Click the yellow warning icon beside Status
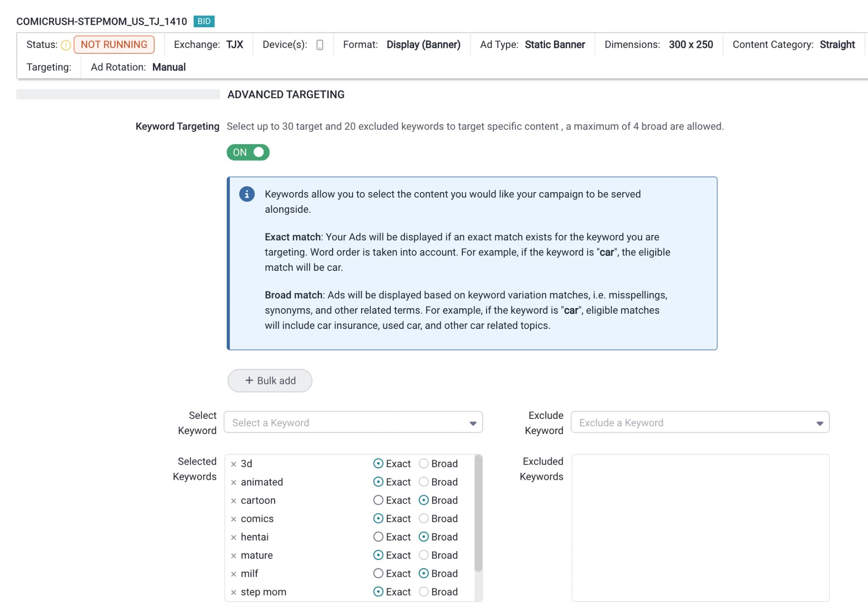 pos(66,45)
